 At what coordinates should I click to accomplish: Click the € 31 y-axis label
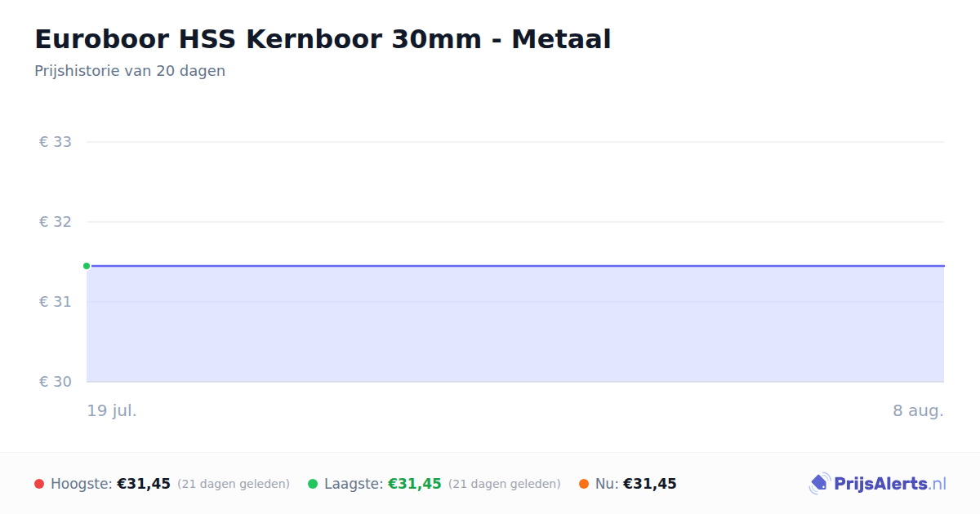(x=56, y=302)
